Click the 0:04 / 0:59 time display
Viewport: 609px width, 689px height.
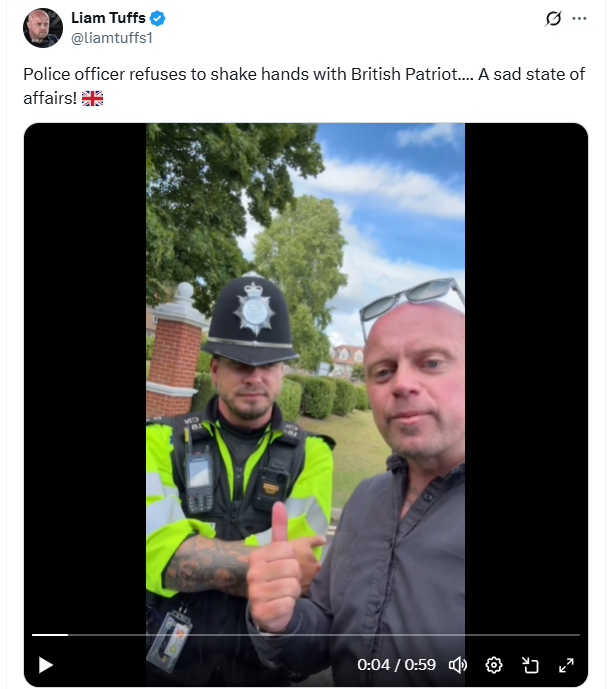[396, 665]
